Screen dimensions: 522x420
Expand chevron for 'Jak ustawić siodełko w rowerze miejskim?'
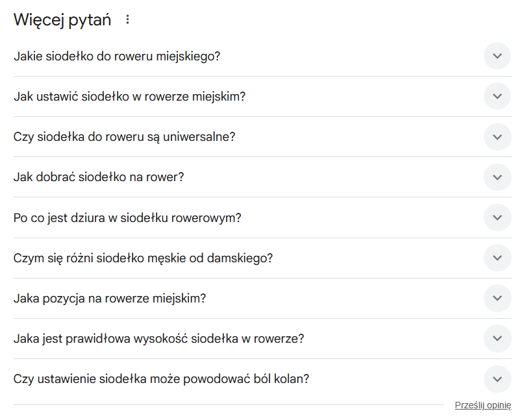[497, 96]
